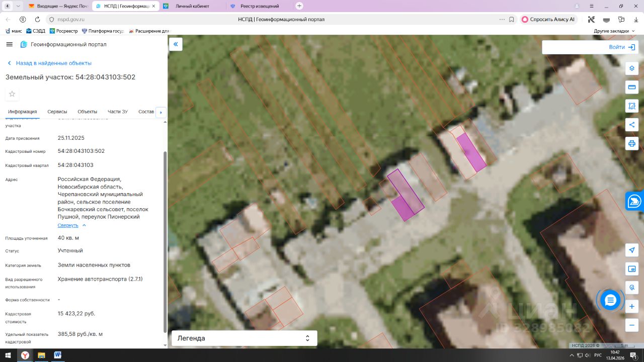Click the info panel vertical scrollbar
Image resolution: width=644 pixels, height=362 pixels.
pyautogui.click(x=165, y=241)
